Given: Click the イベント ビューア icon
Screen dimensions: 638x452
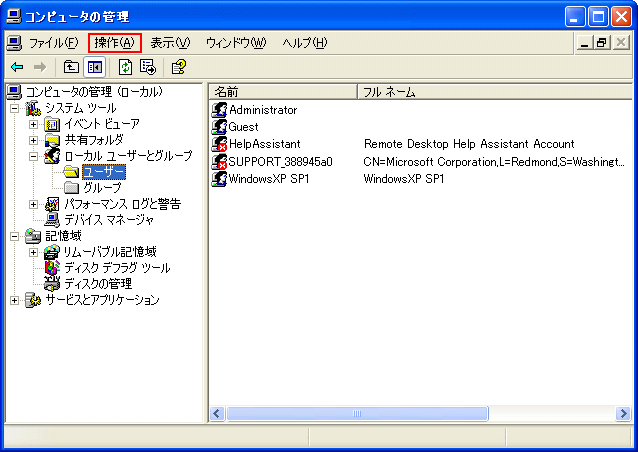Looking at the screenshot, I should (52, 124).
